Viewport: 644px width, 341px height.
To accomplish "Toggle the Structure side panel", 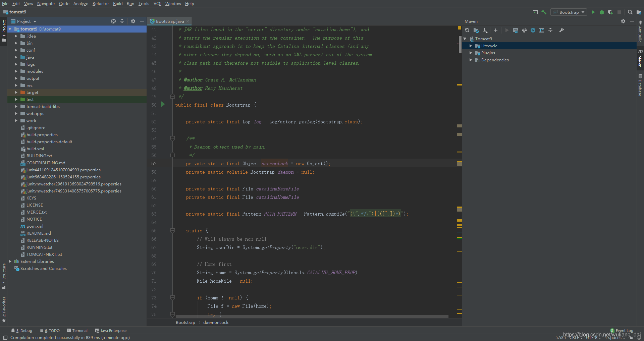I will 4,276.
